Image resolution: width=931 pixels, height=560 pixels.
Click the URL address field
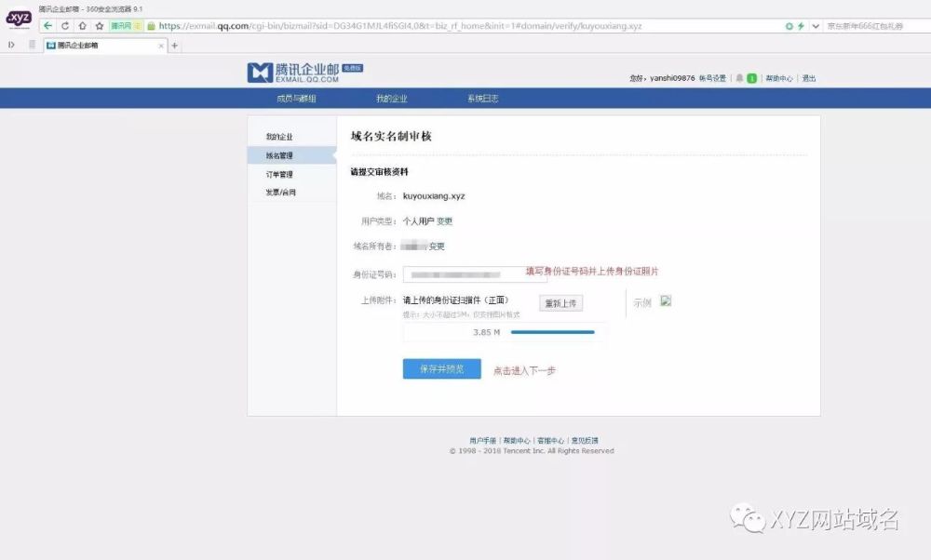pyautogui.click(x=400, y=26)
